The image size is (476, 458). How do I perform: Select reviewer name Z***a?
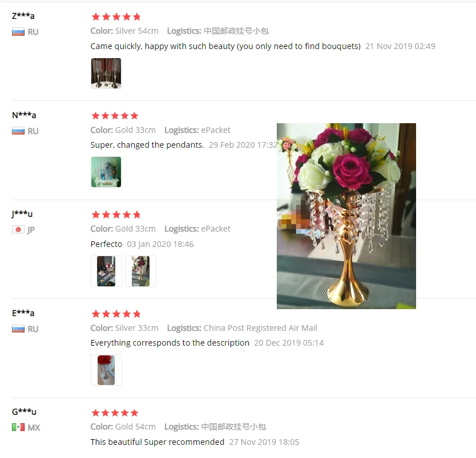(x=23, y=16)
